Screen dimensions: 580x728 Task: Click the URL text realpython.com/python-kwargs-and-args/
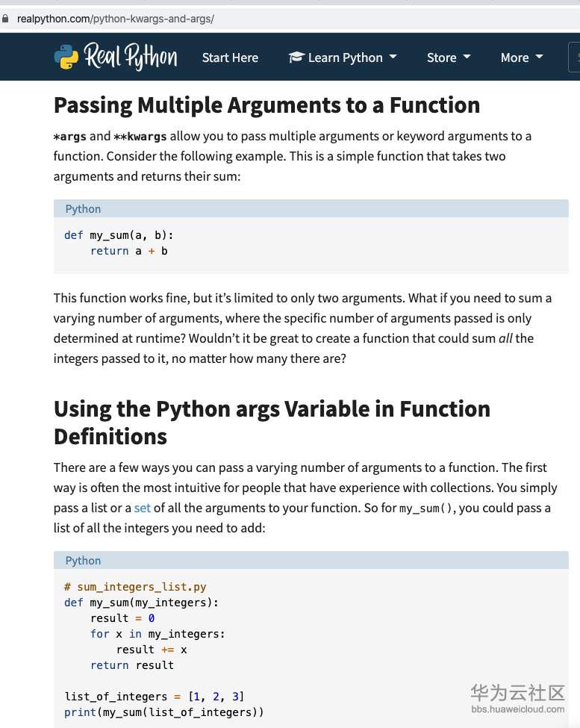pyautogui.click(x=116, y=19)
